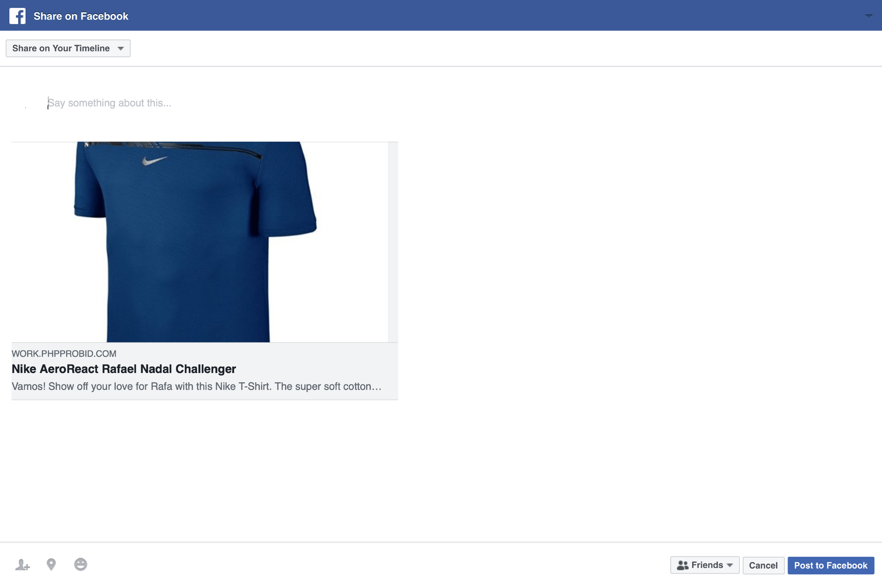Open the Share on Your Timeline dropdown

click(x=68, y=49)
